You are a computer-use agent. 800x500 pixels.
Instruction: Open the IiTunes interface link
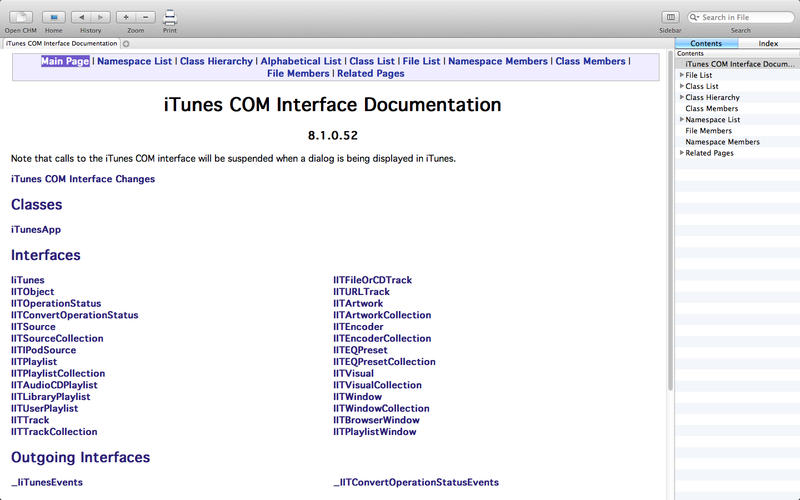tap(27, 280)
